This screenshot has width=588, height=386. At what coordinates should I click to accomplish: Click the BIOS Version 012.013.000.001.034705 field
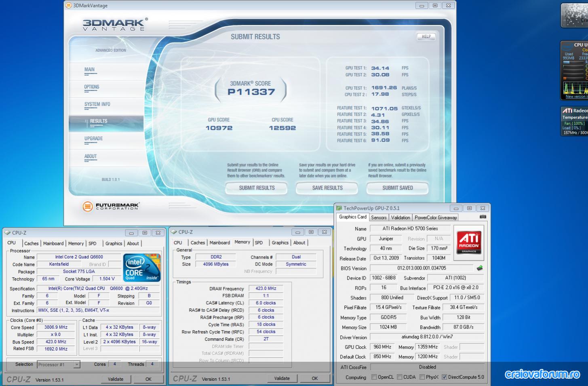422,268
